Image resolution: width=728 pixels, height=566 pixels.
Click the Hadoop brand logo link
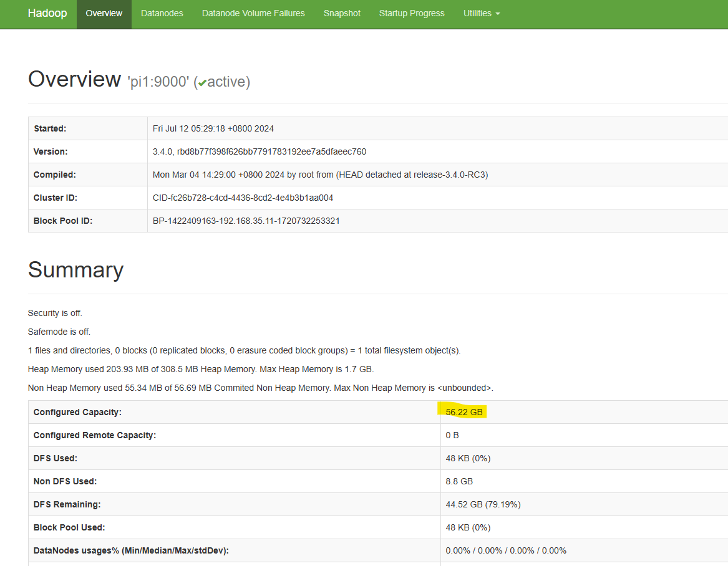point(47,14)
